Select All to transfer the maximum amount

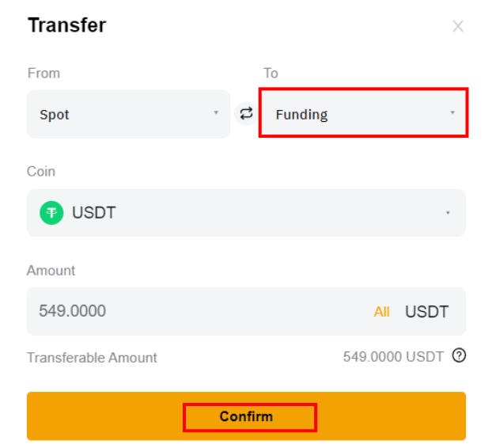pyautogui.click(x=381, y=312)
